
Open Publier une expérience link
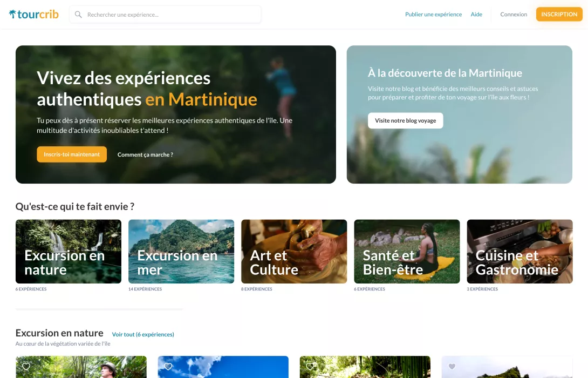point(433,14)
